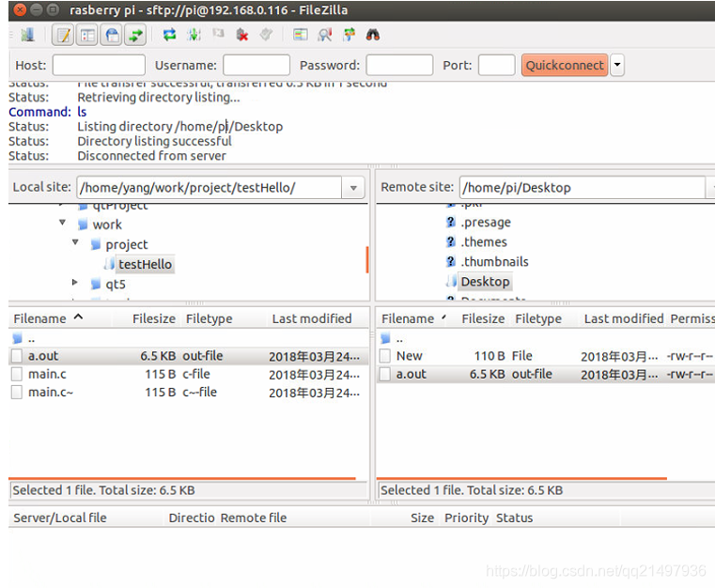The height and width of the screenshot is (588, 715).
Task: Select the work folder in local tree
Action: [107, 224]
